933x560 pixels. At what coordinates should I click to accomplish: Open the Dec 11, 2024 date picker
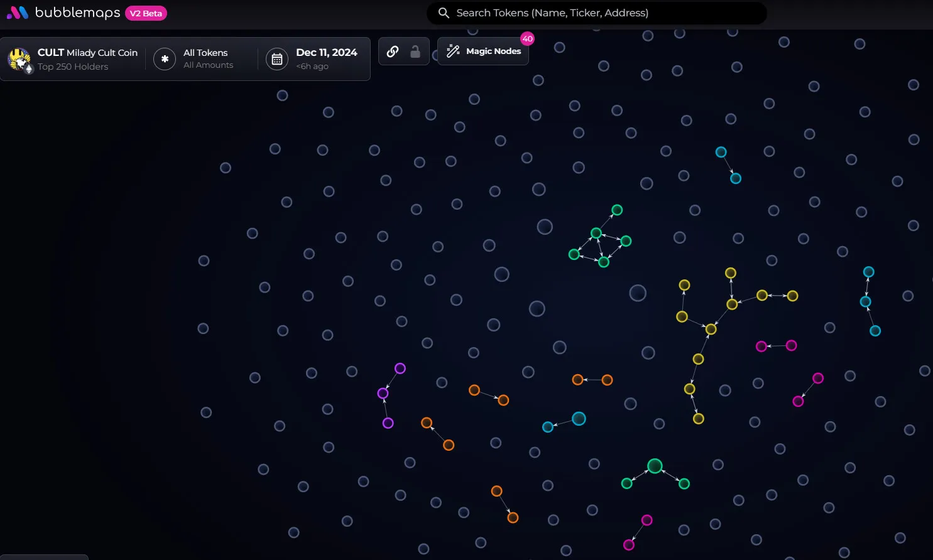click(326, 53)
